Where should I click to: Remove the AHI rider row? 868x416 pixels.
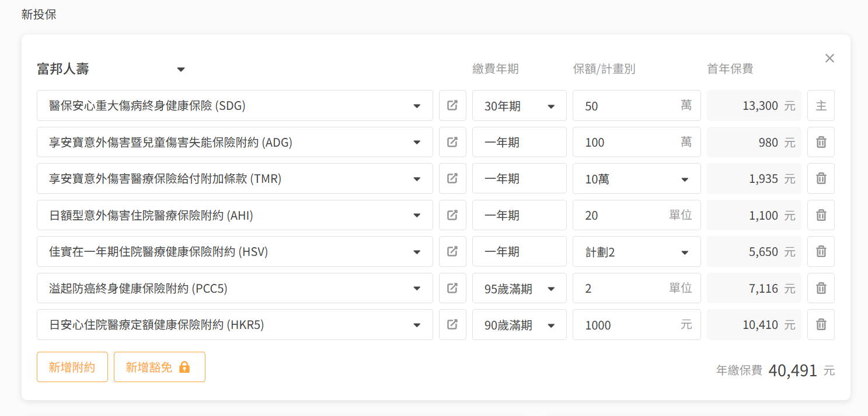tap(821, 216)
